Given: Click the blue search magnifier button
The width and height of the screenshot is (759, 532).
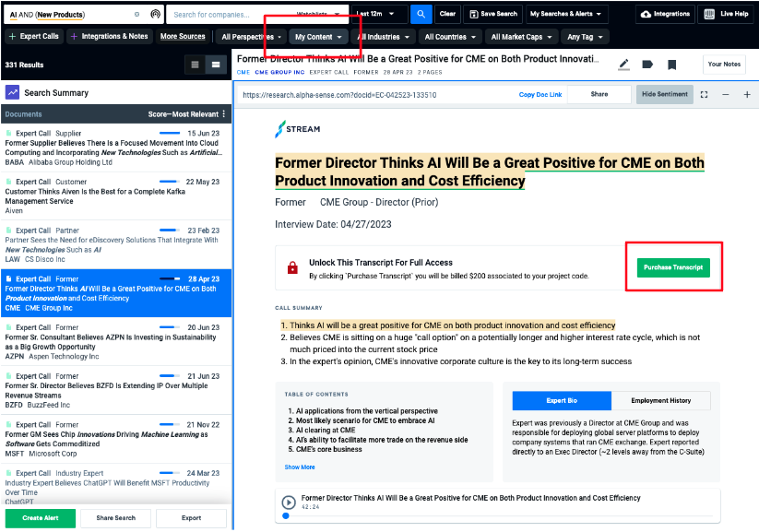Looking at the screenshot, I should [421, 14].
